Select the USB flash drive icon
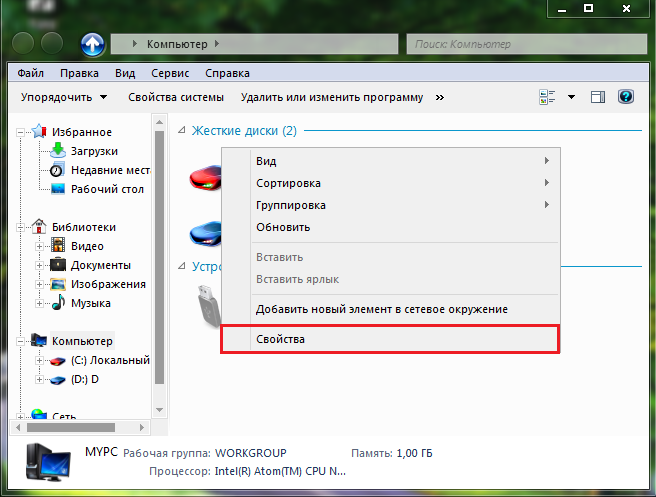This screenshot has height=497, width=656. 209,305
